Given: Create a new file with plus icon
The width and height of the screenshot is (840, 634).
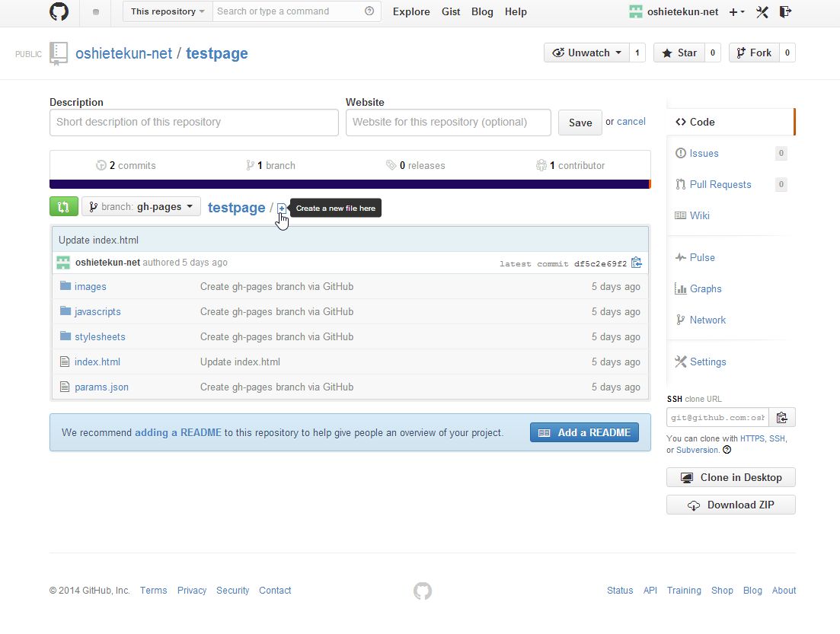Looking at the screenshot, I should click(x=282, y=209).
